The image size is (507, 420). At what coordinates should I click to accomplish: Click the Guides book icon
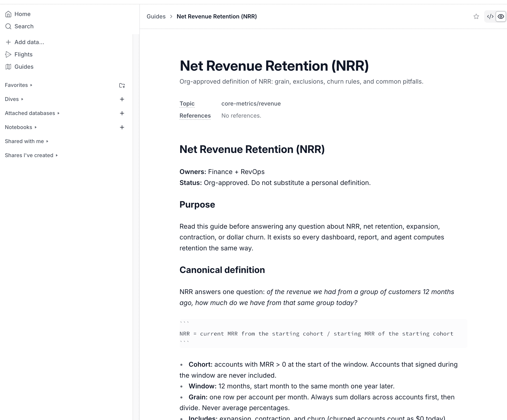pos(8,67)
